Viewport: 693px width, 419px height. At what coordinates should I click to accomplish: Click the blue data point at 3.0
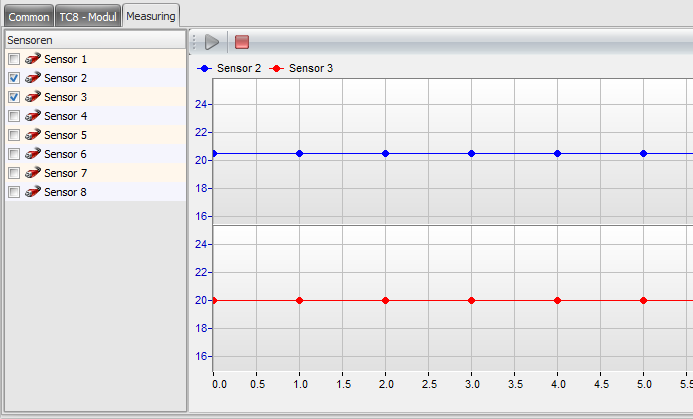point(471,153)
